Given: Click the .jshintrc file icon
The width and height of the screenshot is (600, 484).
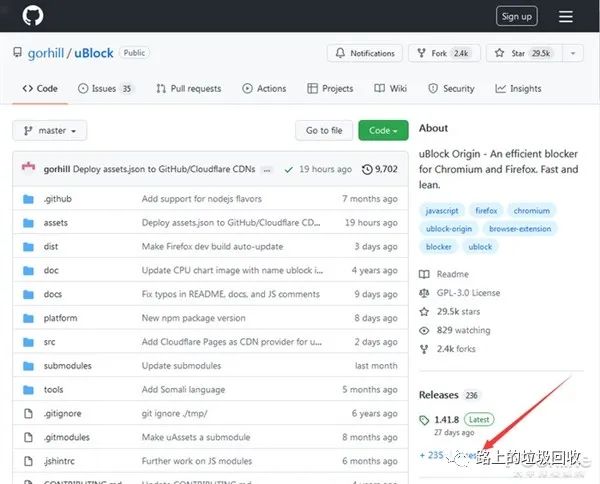Looking at the screenshot, I should coord(28,461).
